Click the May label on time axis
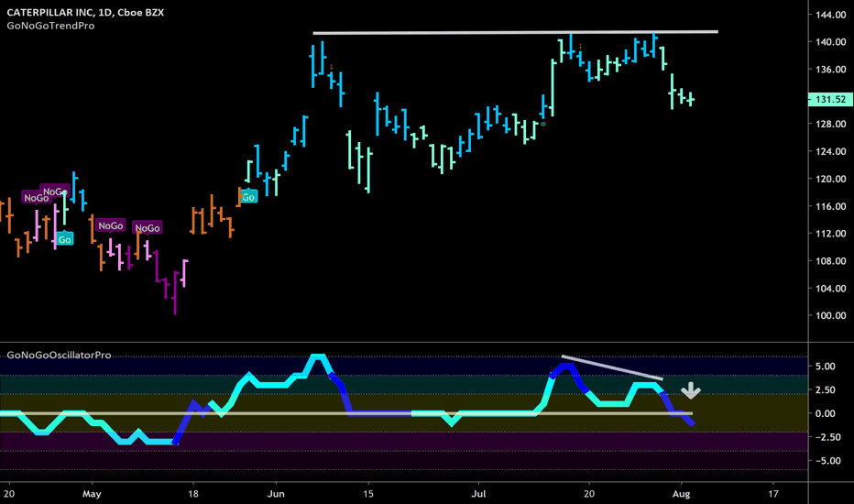 pyautogui.click(x=92, y=494)
